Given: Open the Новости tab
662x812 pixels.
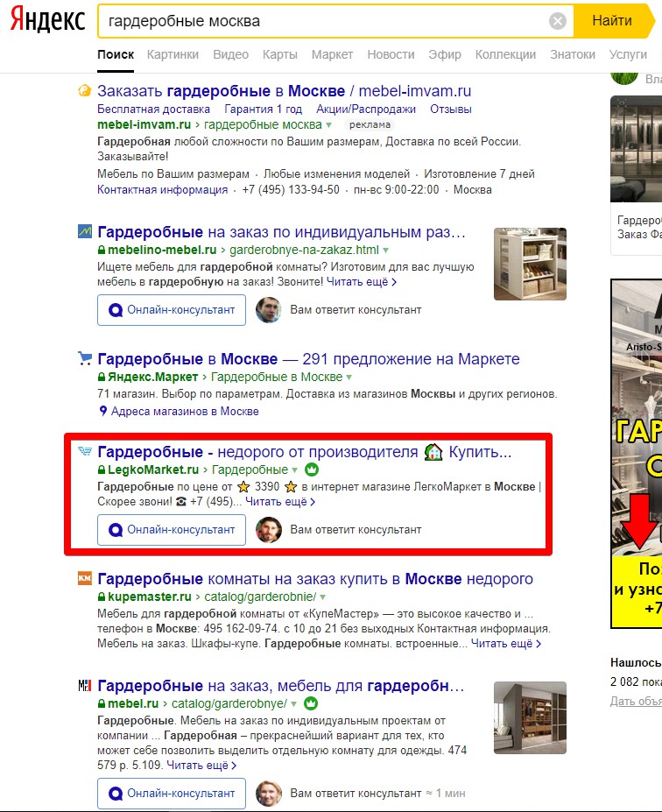Looking at the screenshot, I should point(391,54).
